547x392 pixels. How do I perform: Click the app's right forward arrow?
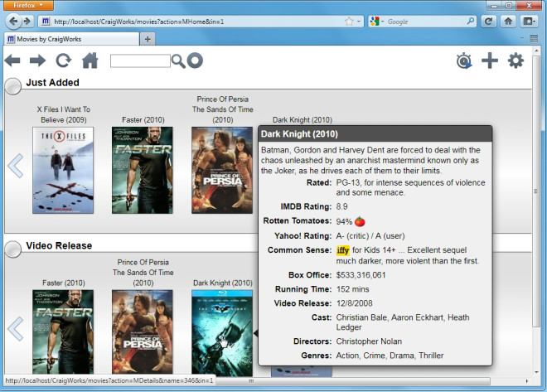tap(37, 60)
